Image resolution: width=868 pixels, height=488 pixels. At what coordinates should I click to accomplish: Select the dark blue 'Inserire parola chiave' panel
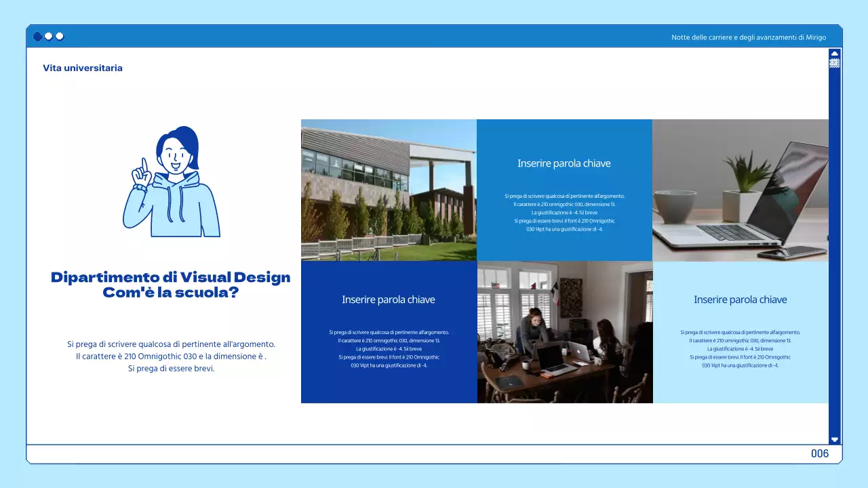coord(389,332)
